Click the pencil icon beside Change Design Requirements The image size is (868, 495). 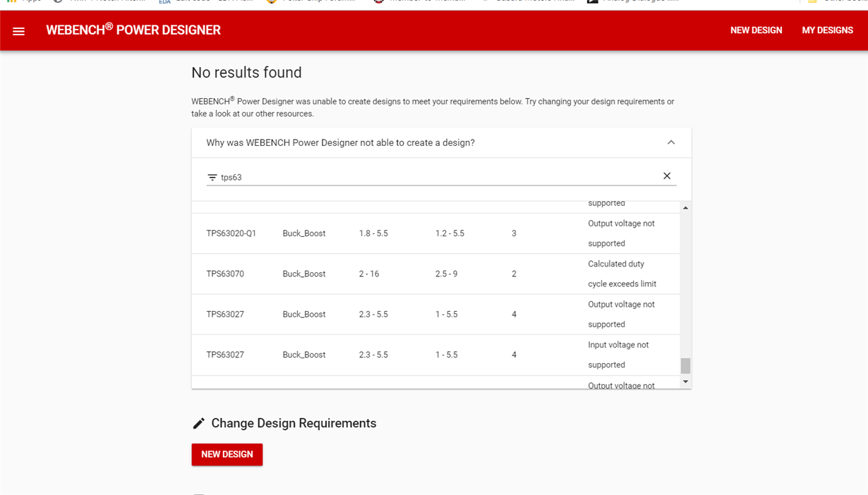click(199, 423)
